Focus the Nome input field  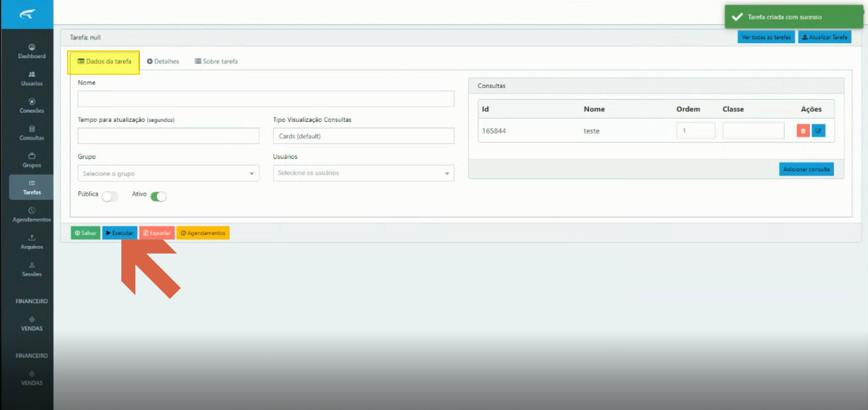coord(266,99)
